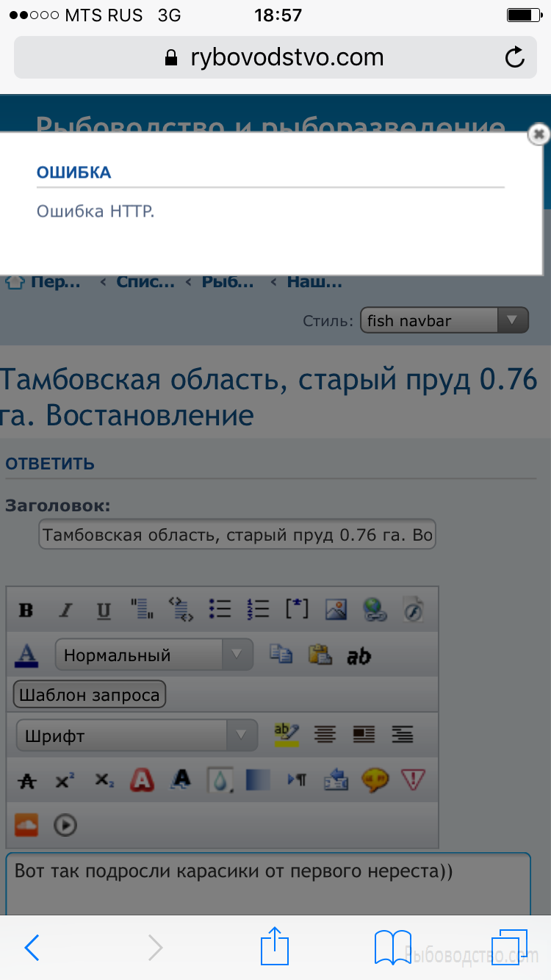Click the red warning triangle icon

[414, 779]
